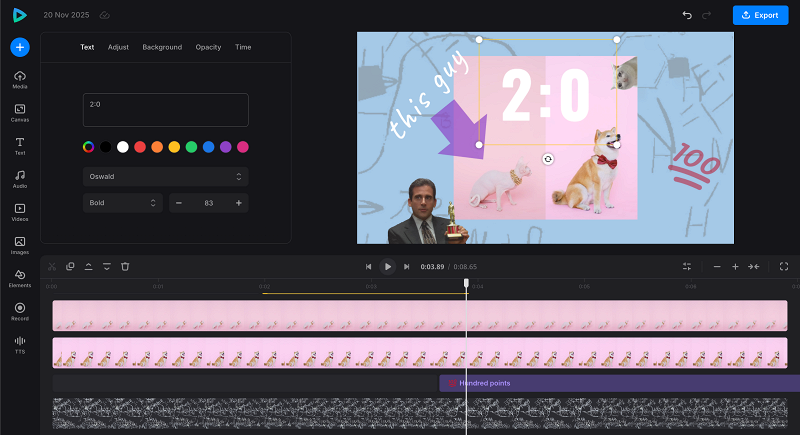Open the TTS text-to-speech panel
This screenshot has width=800, height=435.
(x=20, y=345)
